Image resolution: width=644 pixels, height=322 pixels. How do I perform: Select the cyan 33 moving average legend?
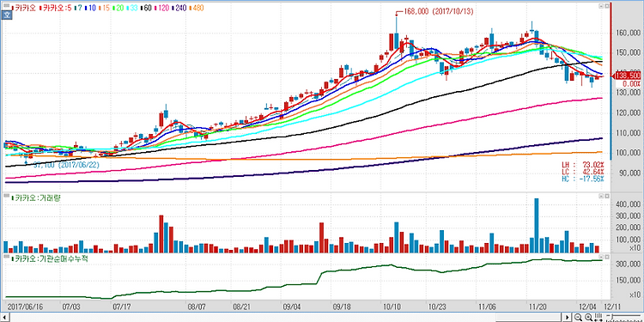[132, 8]
